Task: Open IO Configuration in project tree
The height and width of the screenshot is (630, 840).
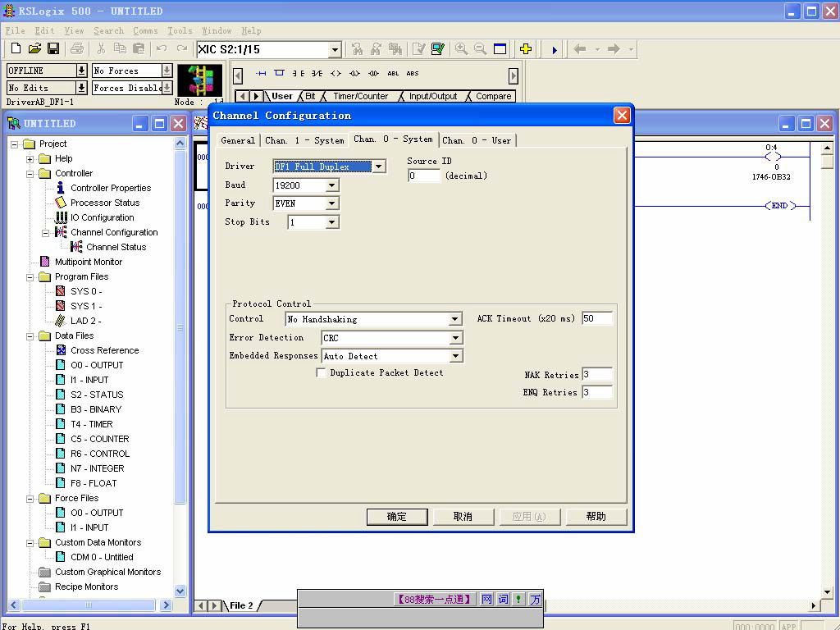Action: pyautogui.click(x=103, y=217)
